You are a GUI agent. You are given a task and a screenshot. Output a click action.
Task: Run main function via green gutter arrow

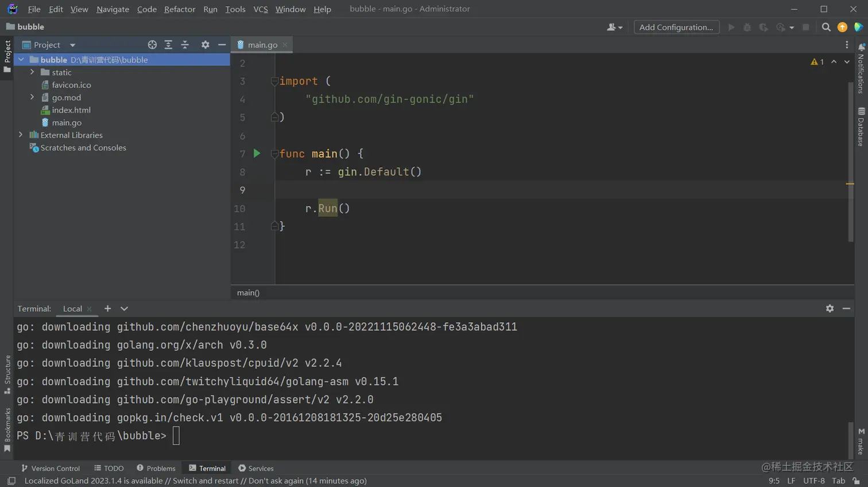point(257,153)
